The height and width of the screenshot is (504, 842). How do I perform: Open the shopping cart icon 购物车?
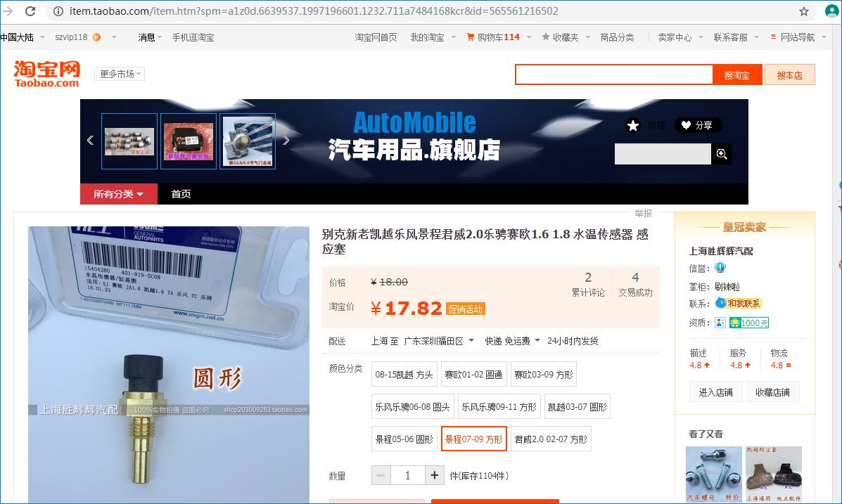[471, 37]
